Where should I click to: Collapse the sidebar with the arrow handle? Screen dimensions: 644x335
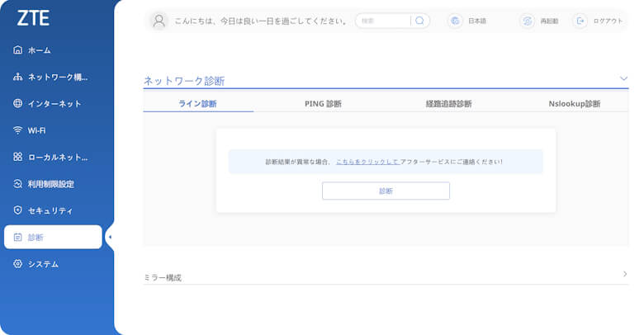[110, 238]
